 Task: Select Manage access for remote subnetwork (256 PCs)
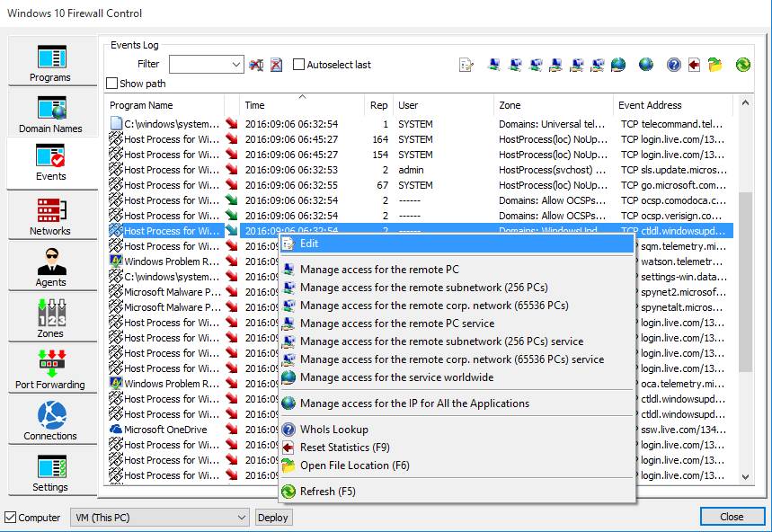(x=457, y=288)
